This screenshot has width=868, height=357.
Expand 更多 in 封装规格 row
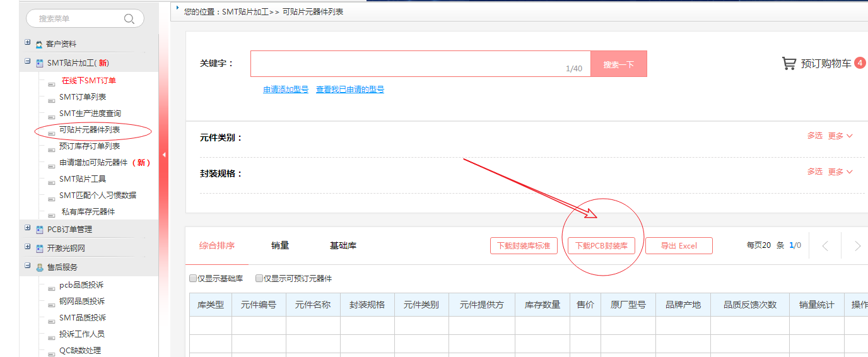(x=840, y=172)
